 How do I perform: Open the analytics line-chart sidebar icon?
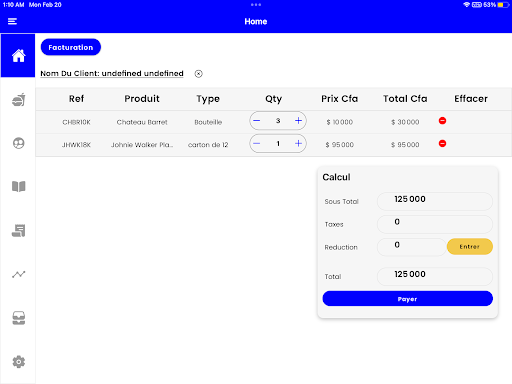point(19,274)
